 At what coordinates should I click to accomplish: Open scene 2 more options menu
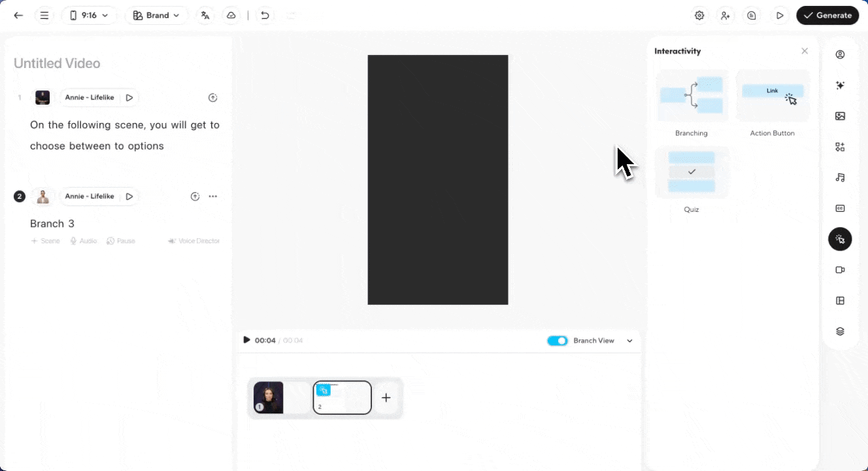pos(213,196)
